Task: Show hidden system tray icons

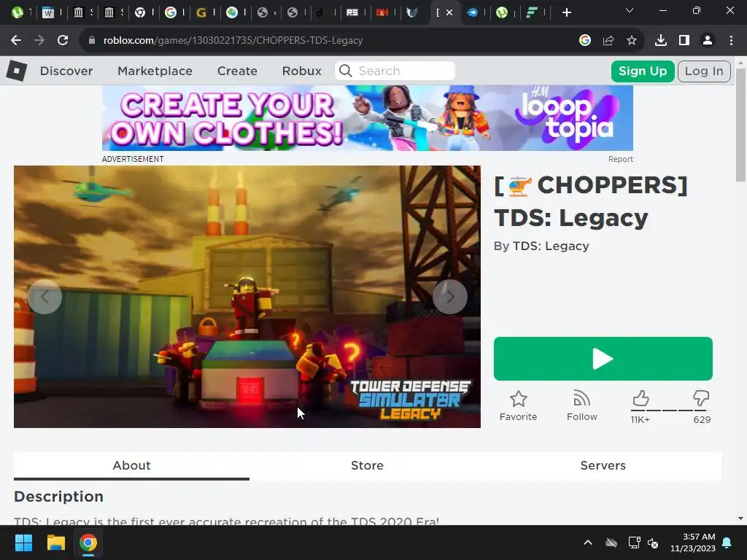Action: [x=588, y=542]
